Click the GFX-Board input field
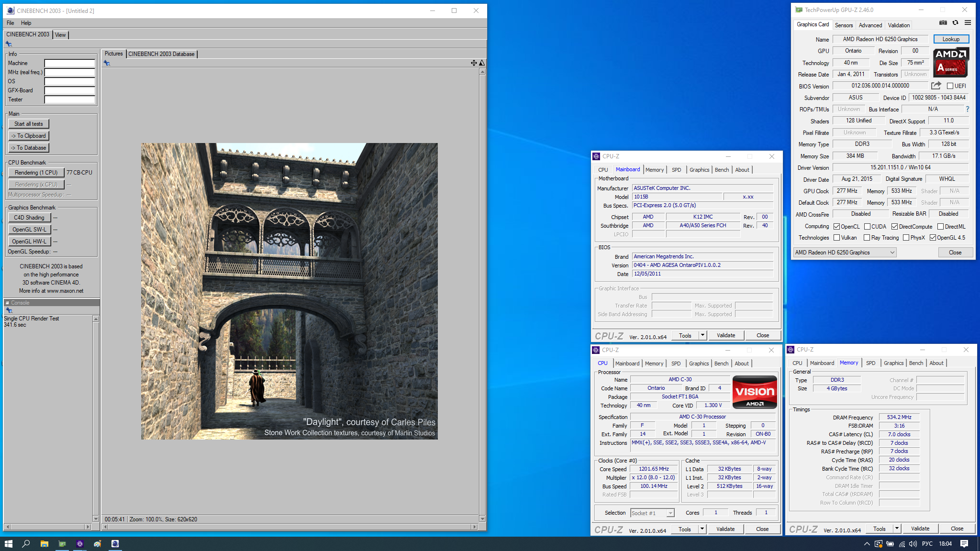Screen dimensions: 980x551 point(70,90)
